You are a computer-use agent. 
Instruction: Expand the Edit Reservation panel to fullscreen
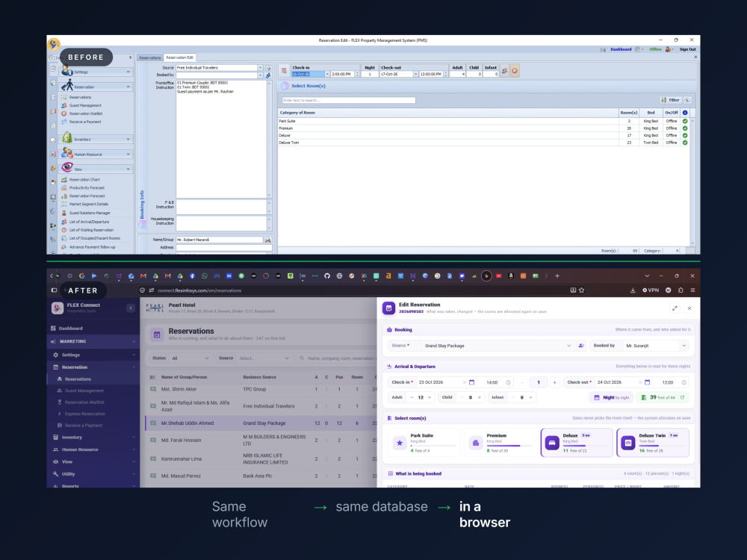(x=675, y=308)
